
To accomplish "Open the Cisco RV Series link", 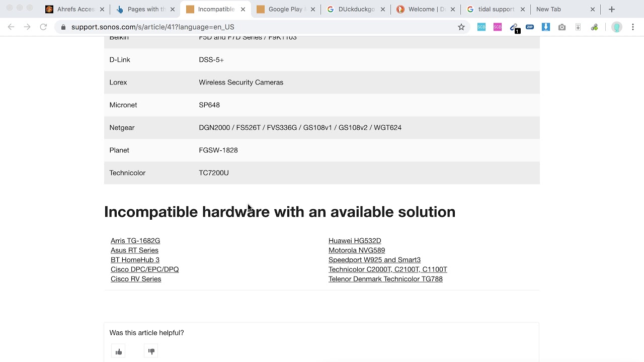I will (x=136, y=279).
